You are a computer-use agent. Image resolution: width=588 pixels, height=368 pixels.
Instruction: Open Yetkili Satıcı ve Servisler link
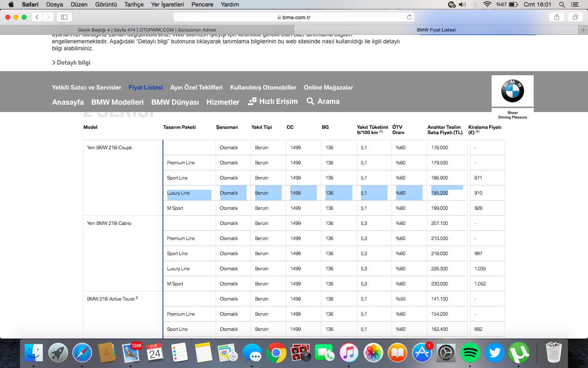[x=87, y=88]
